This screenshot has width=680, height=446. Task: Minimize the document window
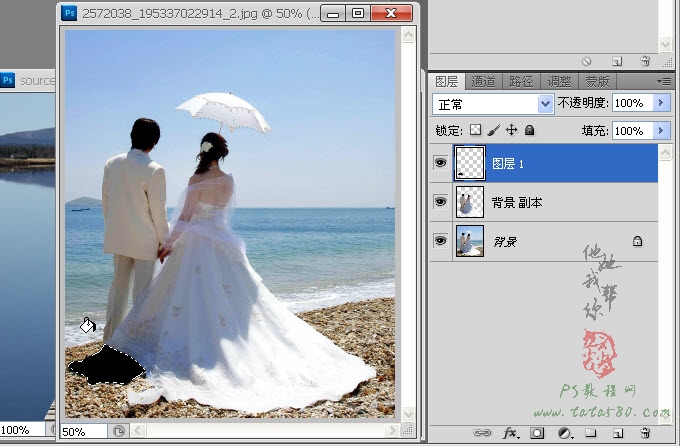tap(333, 13)
